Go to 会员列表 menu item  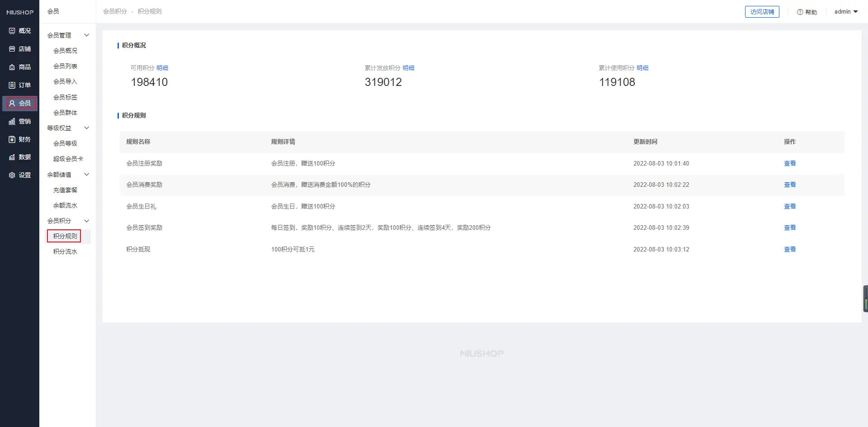tap(65, 66)
